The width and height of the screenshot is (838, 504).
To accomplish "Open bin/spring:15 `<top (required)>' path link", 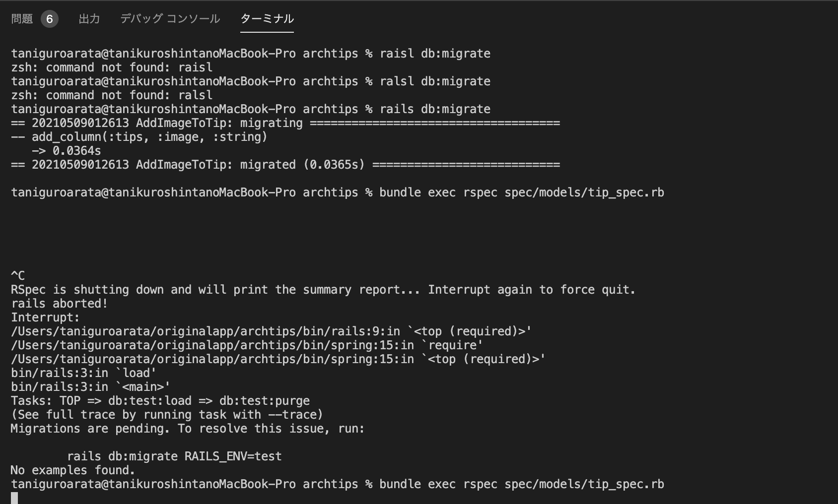I will coord(212,359).
